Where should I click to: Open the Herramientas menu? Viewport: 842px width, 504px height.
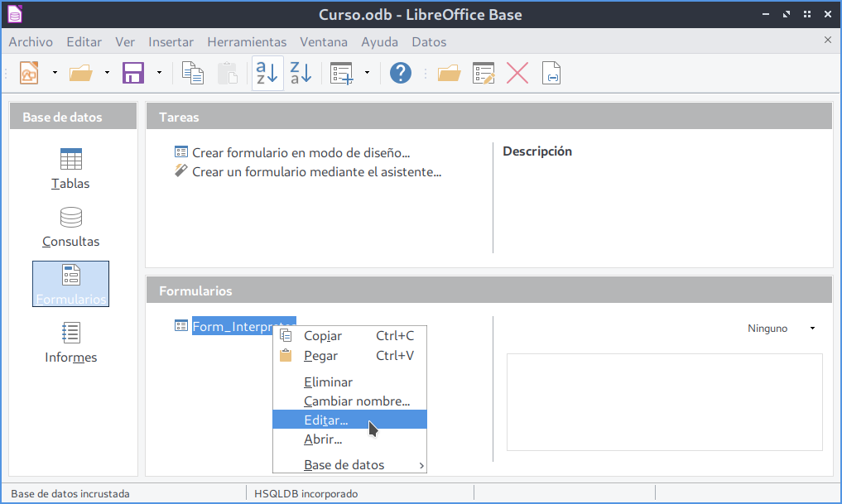coord(247,41)
